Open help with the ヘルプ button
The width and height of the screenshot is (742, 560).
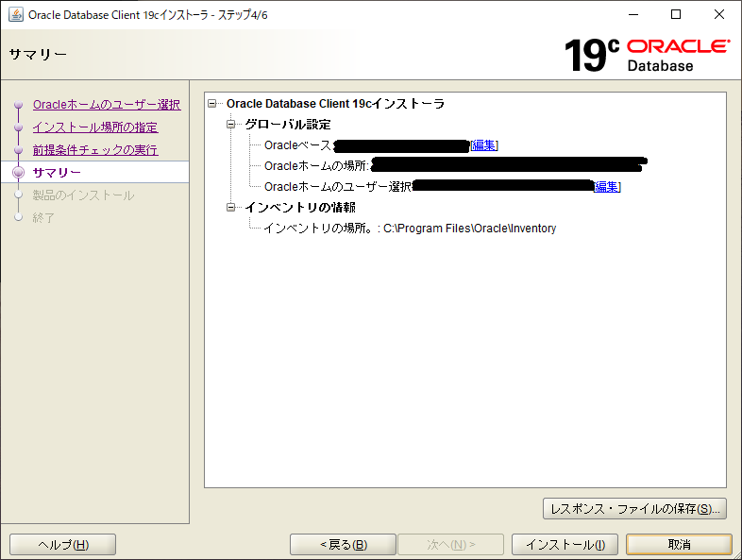[63, 545]
